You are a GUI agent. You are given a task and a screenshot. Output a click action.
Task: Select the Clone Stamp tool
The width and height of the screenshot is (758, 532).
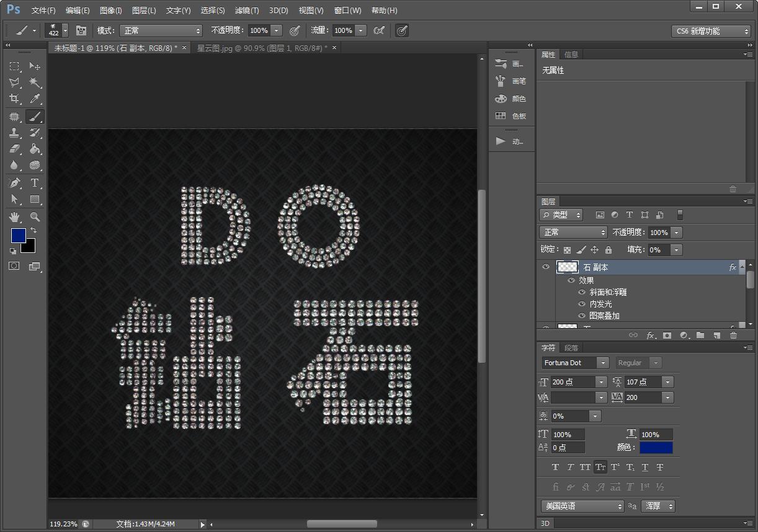coord(14,133)
